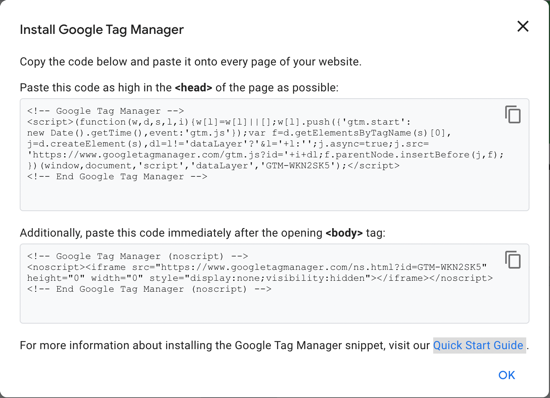Close the Install Google Tag Manager dialog
Image resolution: width=550 pixels, height=398 pixels.
[523, 26]
